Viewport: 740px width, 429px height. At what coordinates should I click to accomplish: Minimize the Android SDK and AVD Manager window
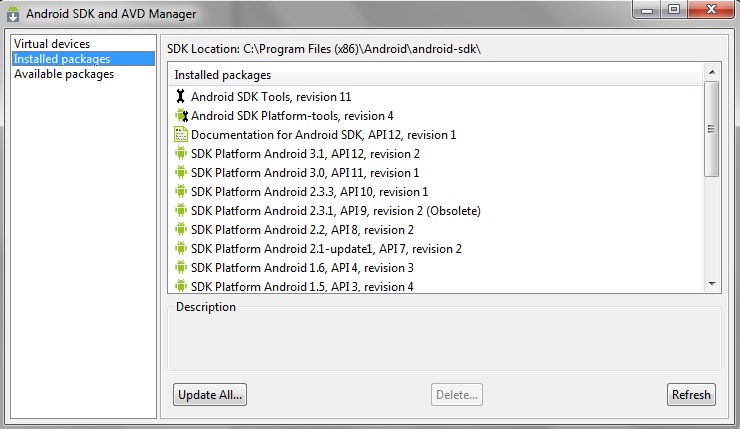click(647, 10)
